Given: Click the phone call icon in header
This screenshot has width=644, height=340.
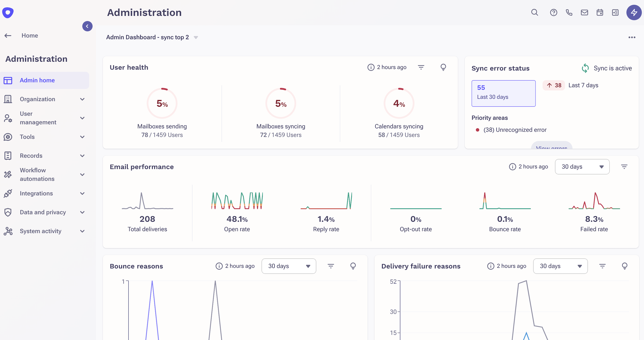Looking at the screenshot, I should point(569,12).
